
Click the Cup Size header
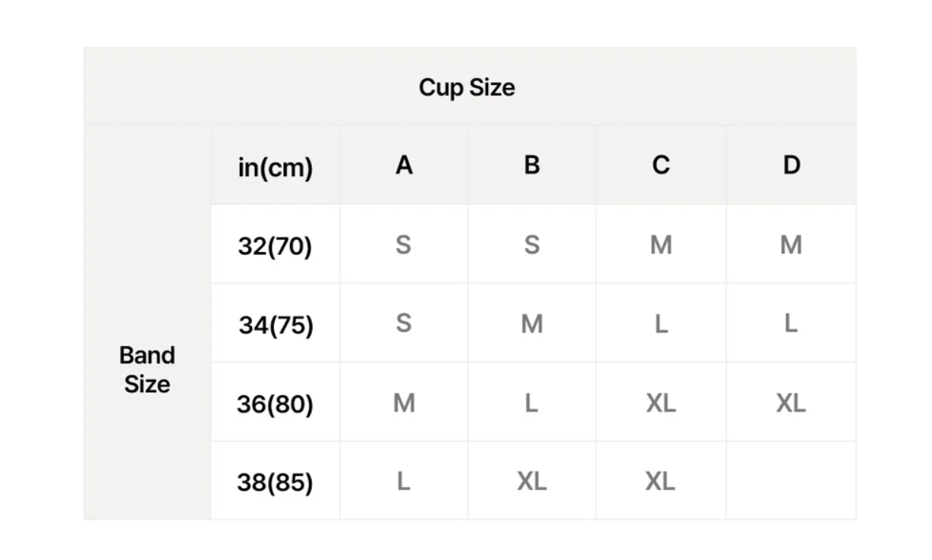click(x=467, y=87)
